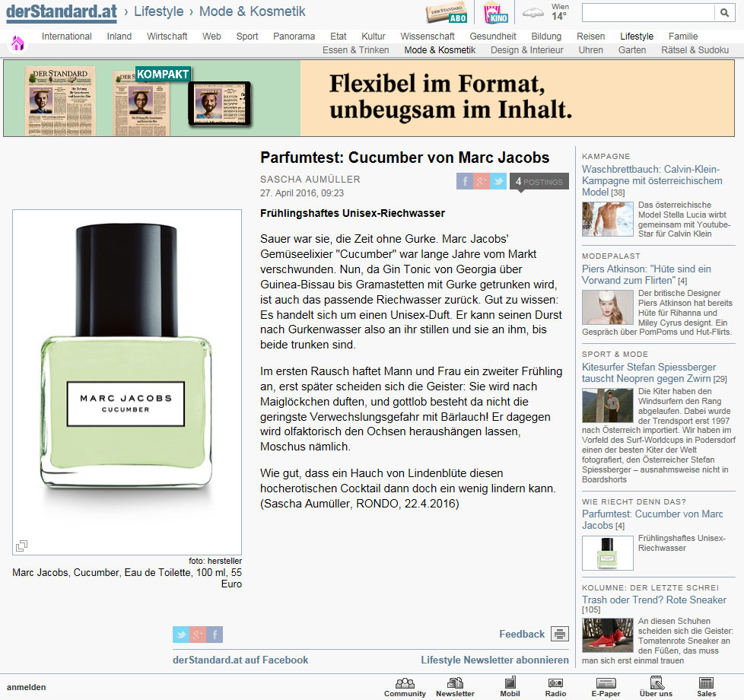
Task: Open the Calvin-Klein-Kampagne Waschbrettbauch article
Action: click(x=652, y=180)
